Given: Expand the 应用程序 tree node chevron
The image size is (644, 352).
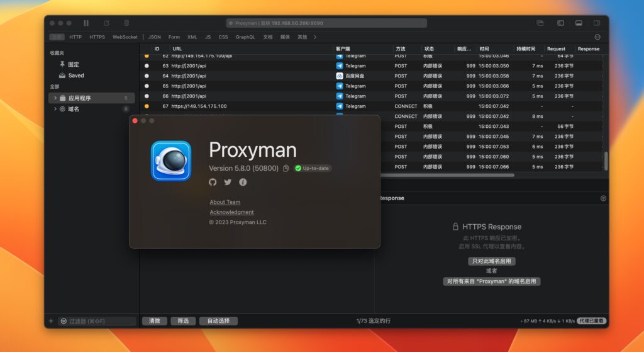Looking at the screenshot, I should (x=55, y=98).
